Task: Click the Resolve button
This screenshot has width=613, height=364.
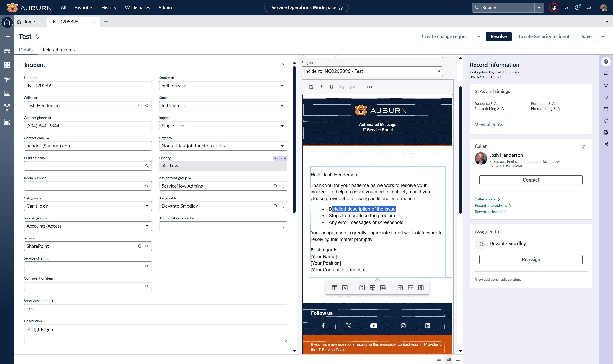Action: coord(498,37)
